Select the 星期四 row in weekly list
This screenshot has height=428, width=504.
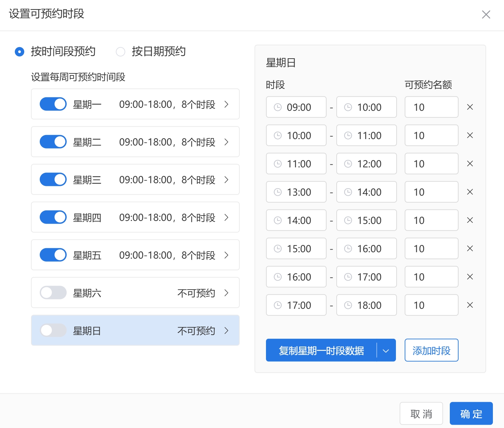click(135, 217)
